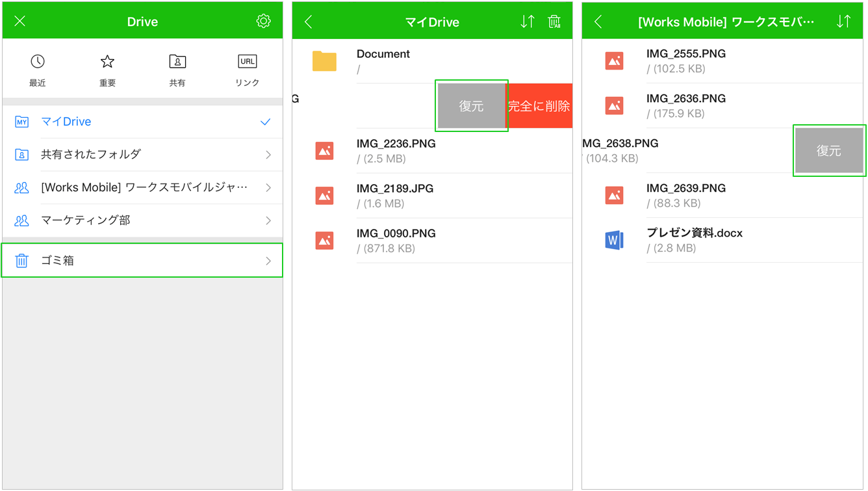Image resolution: width=868 pixels, height=491 pixels.
Task: Select マイDrive in the drive list
Action: (x=66, y=122)
